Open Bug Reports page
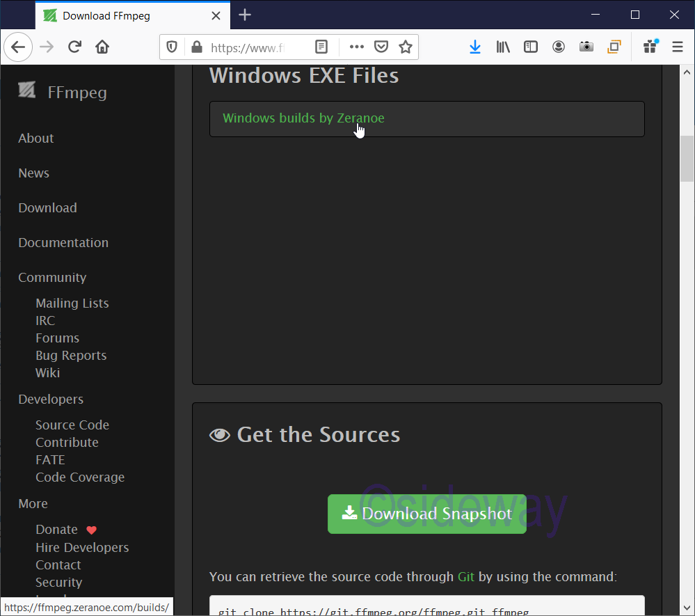This screenshot has height=616, width=695. (71, 356)
